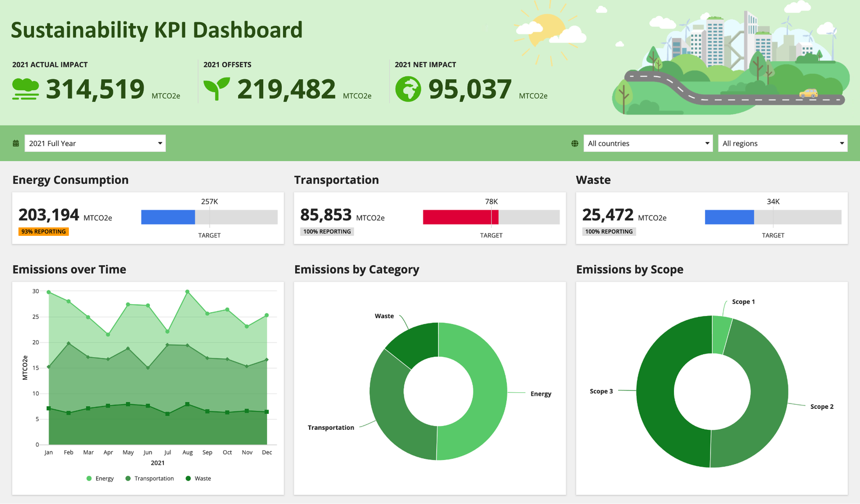Viewport: 860px width, 504px height.
Task: Click the green sprout Offsets icon
Action: point(216,89)
